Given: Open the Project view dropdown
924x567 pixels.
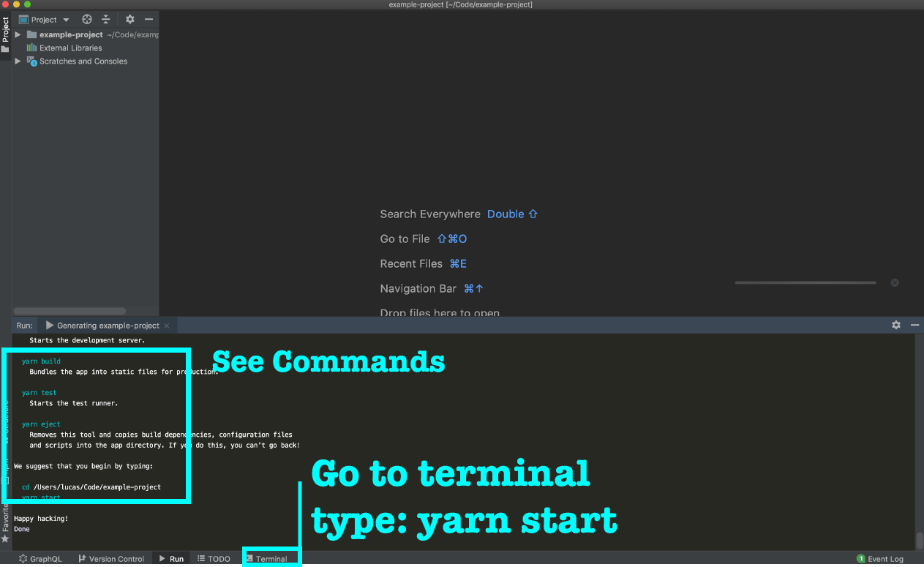Looking at the screenshot, I should (45, 20).
